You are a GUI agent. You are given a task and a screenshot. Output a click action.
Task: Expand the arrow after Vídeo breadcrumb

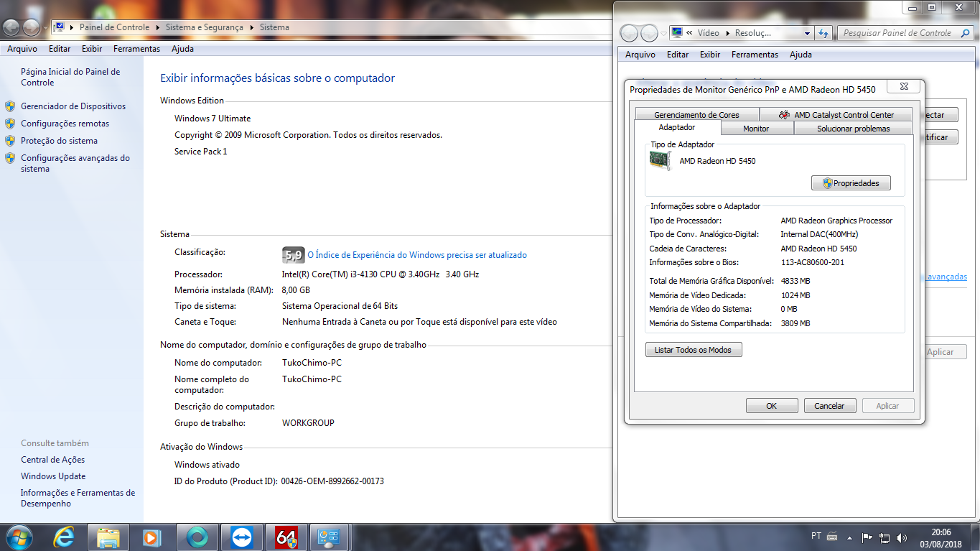727,33
